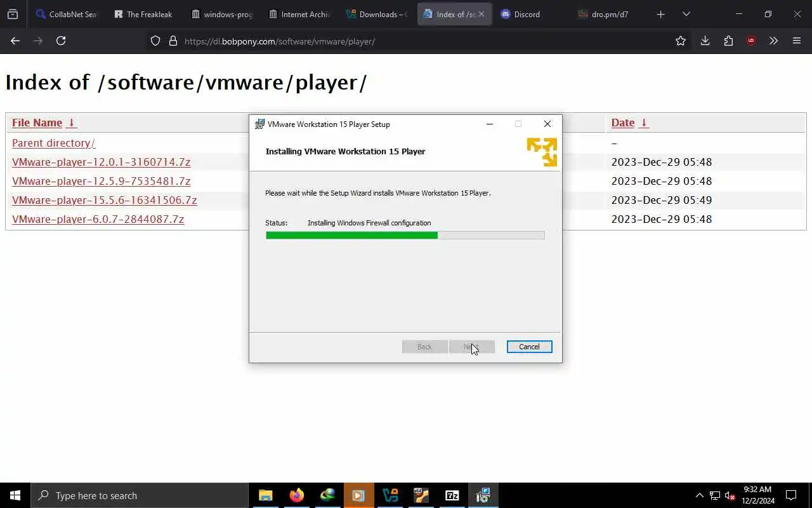Switch to the Internet Archive tab
812x508 pixels.
[299, 14]
